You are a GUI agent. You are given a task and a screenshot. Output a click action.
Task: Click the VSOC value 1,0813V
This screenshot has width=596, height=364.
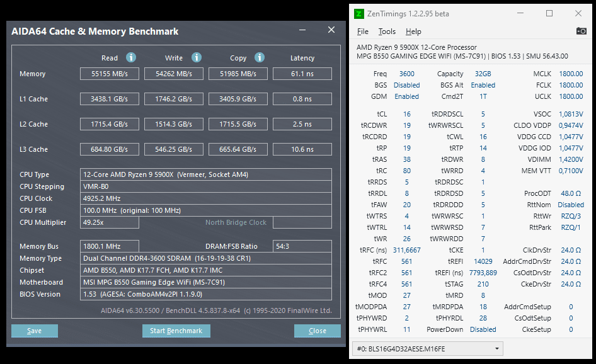(x=571, y=114)
